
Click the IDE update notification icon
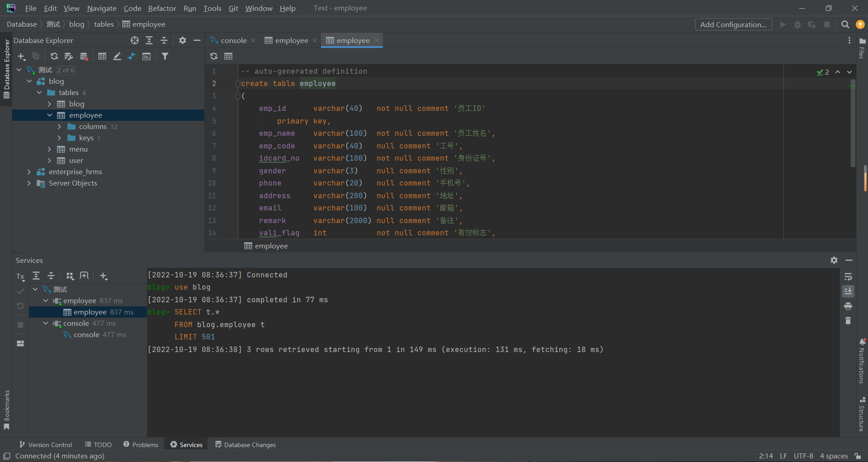[x=860, y=24]
